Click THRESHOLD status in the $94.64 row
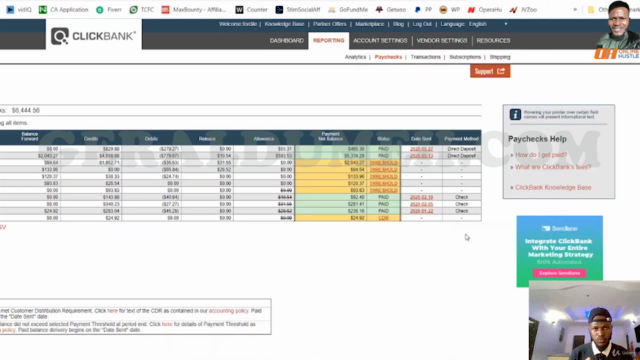 pyautogui.click(x=383, y=170)
